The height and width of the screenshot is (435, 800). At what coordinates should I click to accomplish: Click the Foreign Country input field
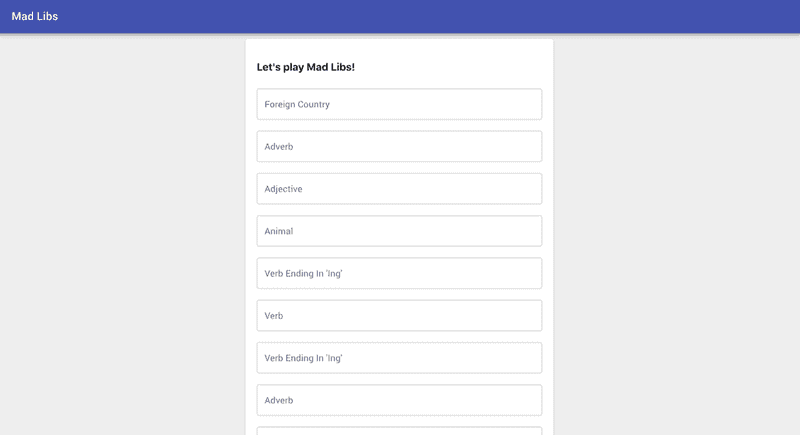tap(399, 104)
